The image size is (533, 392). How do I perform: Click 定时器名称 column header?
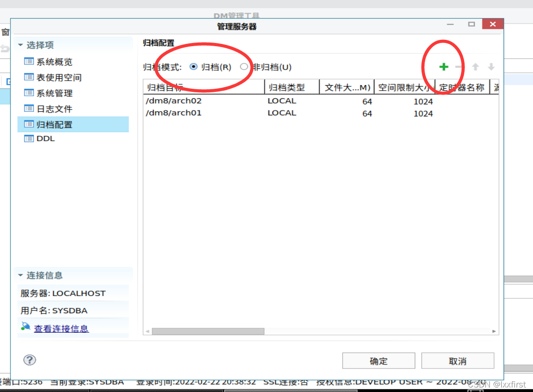tap(462, 87)
